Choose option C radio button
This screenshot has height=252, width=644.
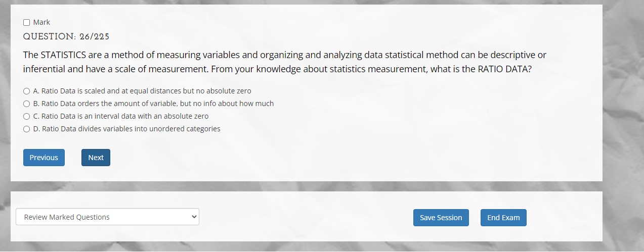coord(26,117)
